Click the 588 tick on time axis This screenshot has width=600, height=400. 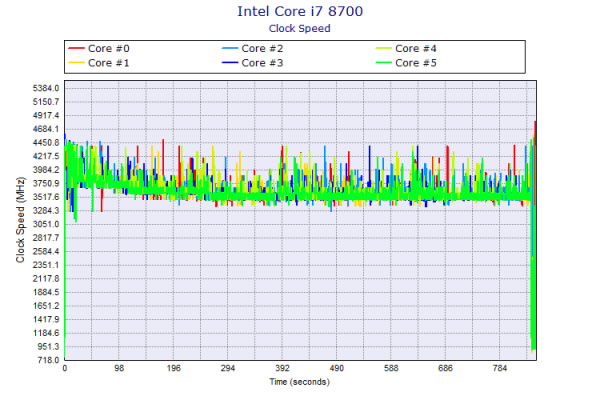391,368
